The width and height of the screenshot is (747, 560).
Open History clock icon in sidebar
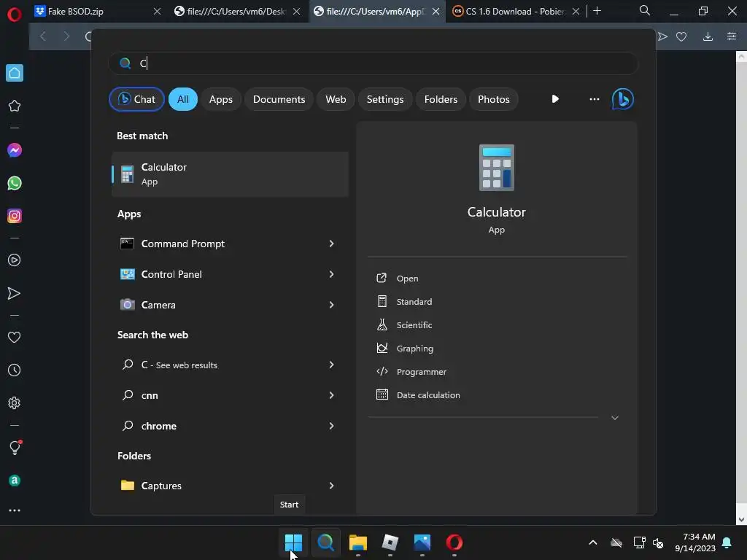click(x=15, y=370)
